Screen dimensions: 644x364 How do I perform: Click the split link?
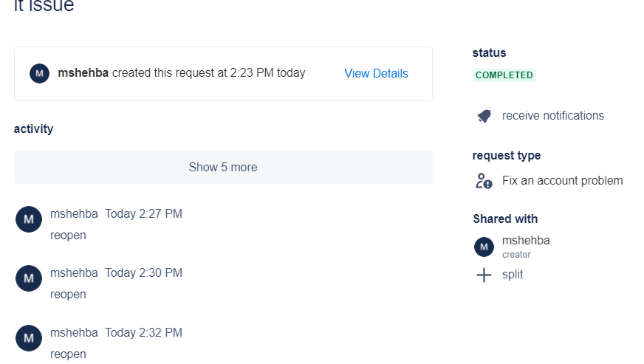pos(513,275)
